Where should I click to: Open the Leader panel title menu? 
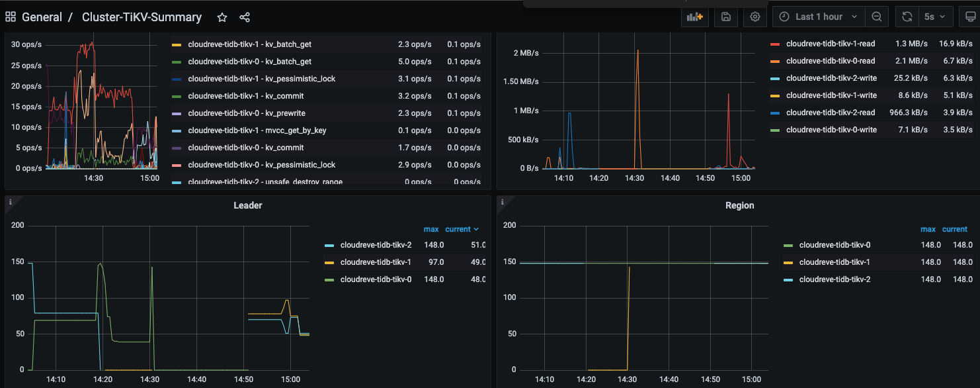tap(247, 205)
